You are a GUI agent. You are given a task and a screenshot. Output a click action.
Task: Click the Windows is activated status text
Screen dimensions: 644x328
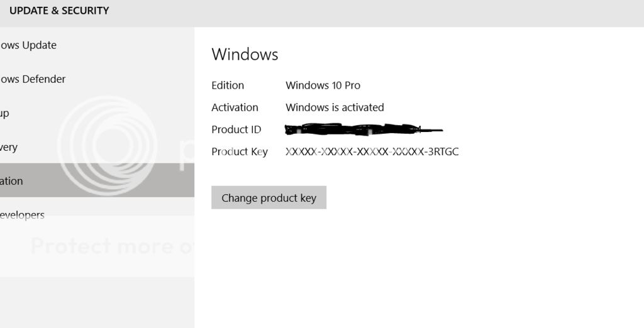pos(335,107)
